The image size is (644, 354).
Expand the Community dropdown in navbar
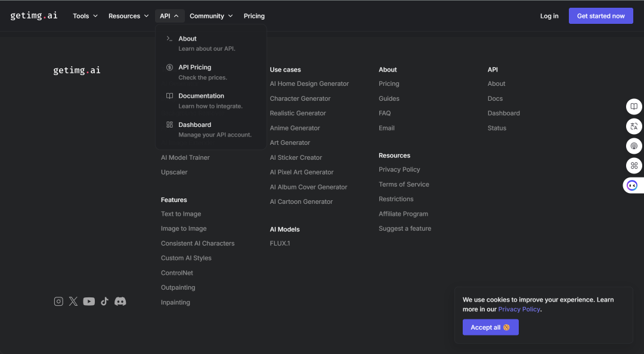tap(211, 16)
